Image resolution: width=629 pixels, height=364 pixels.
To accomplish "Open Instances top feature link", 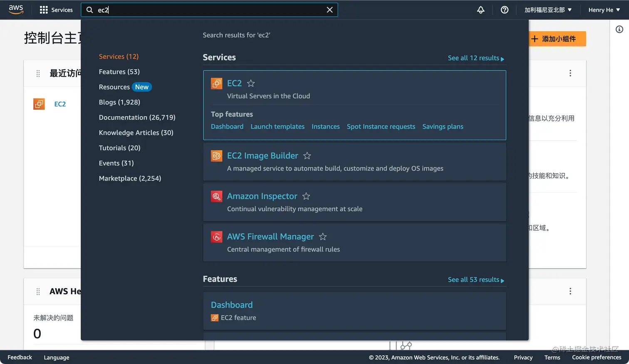I will coord(326,126).
